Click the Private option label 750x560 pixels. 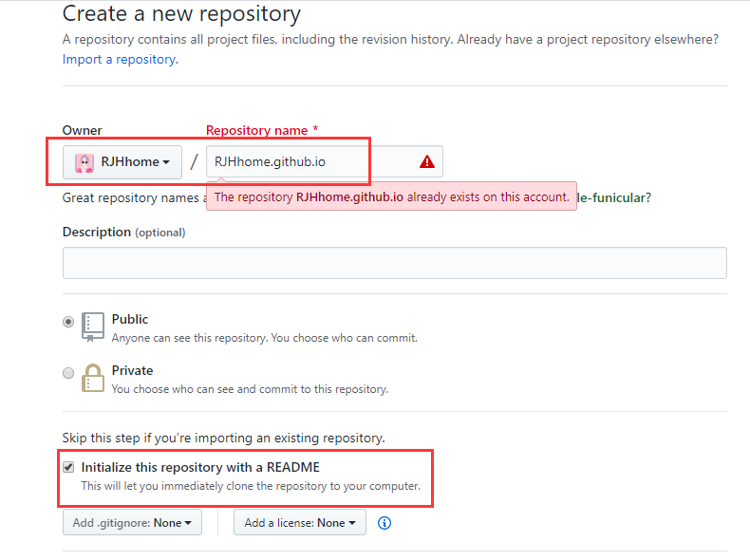[x=133, y=370]
